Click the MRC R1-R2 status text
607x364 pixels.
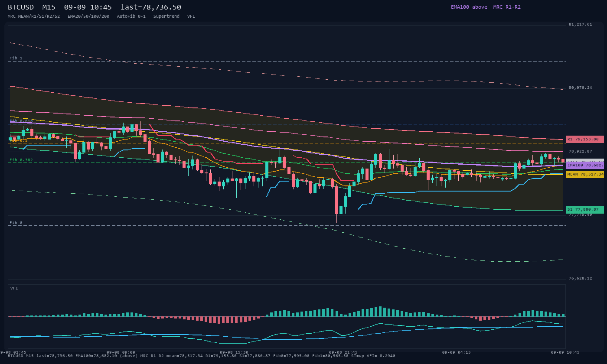pyautogui.click(x=507, y=7)
